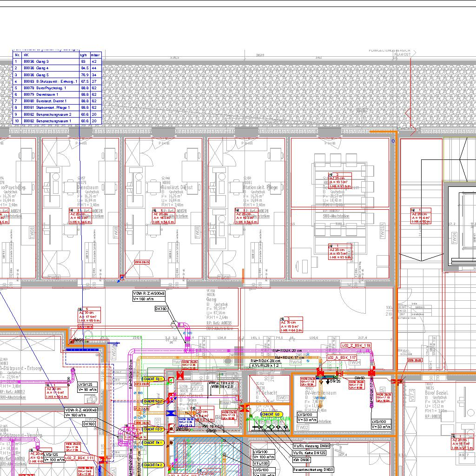Viewport: 476px width, 476px height.
Task: Click the L02_Z_BSK_118 damper label
Action: point(357,346)
